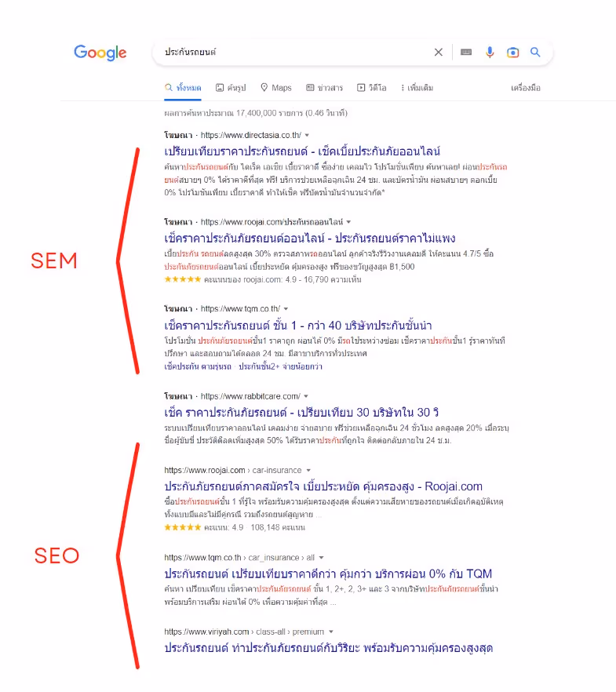Open input tools with the keyboard icon
Screen dimensions: 616x692
pos(467,53)
